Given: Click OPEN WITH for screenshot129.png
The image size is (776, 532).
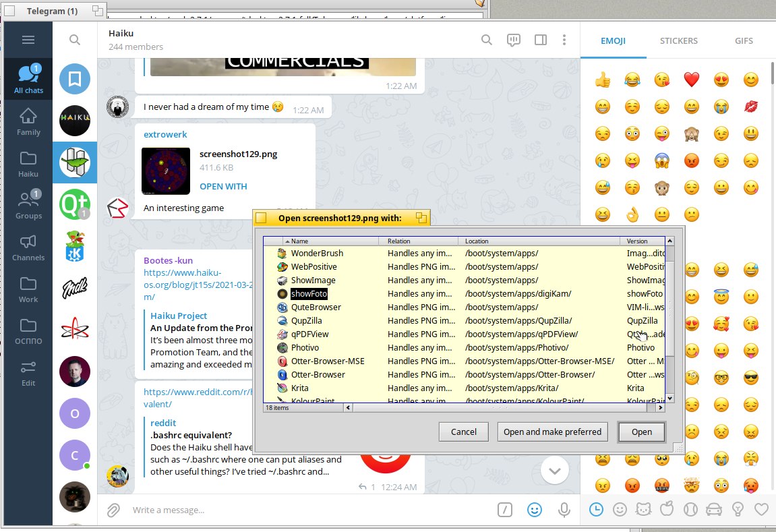Looking at the screenshot, I should [223, 187].
